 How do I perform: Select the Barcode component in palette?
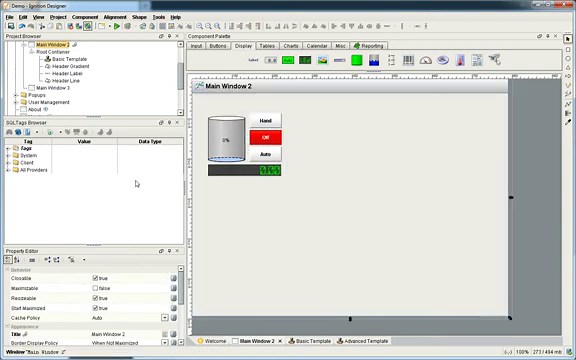(408, 60)
